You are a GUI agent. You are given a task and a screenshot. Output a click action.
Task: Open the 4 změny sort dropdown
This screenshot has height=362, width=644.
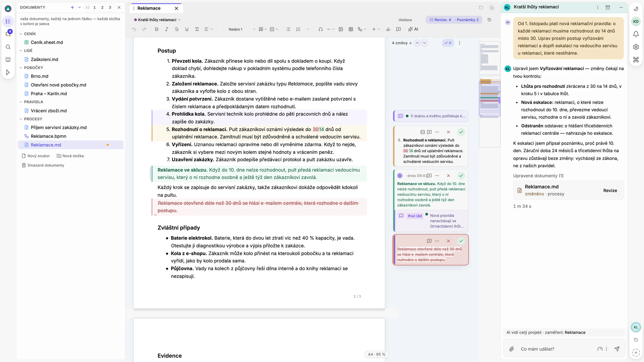pyautogui.click(x=402, y=43)
